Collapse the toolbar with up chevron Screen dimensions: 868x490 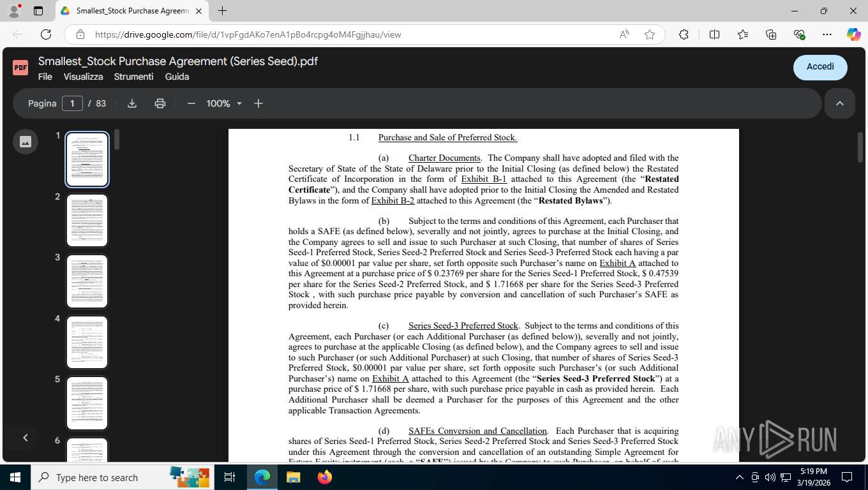(x=840, y=103)
